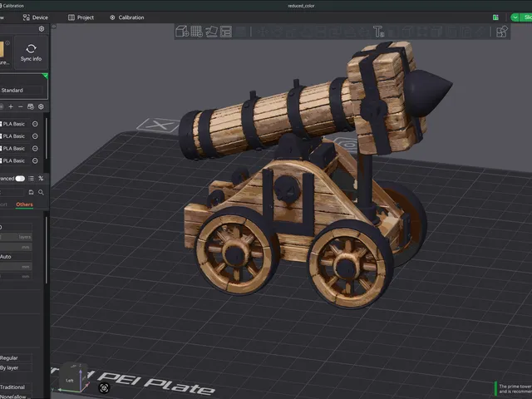Screen dimensions: 532x399
Task: Select the Text shape tool icon
Action: coord(379,32)
